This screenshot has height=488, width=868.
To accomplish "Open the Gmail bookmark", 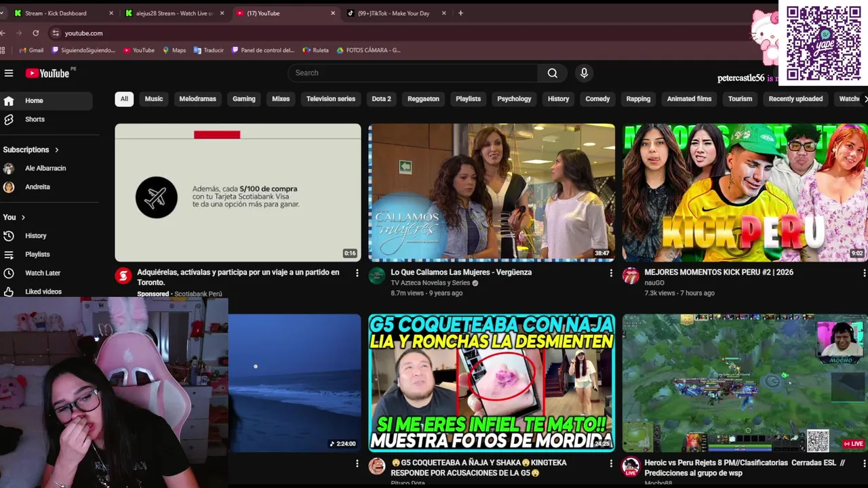I will tap(31, 50).
